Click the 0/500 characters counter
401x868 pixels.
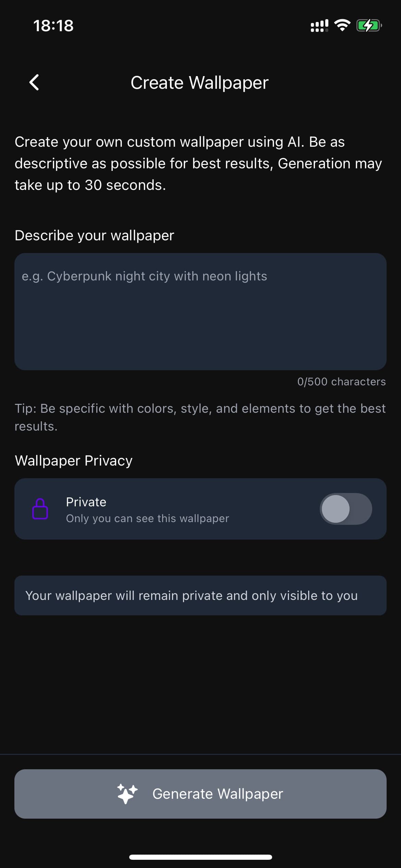[x=341, y=382]
